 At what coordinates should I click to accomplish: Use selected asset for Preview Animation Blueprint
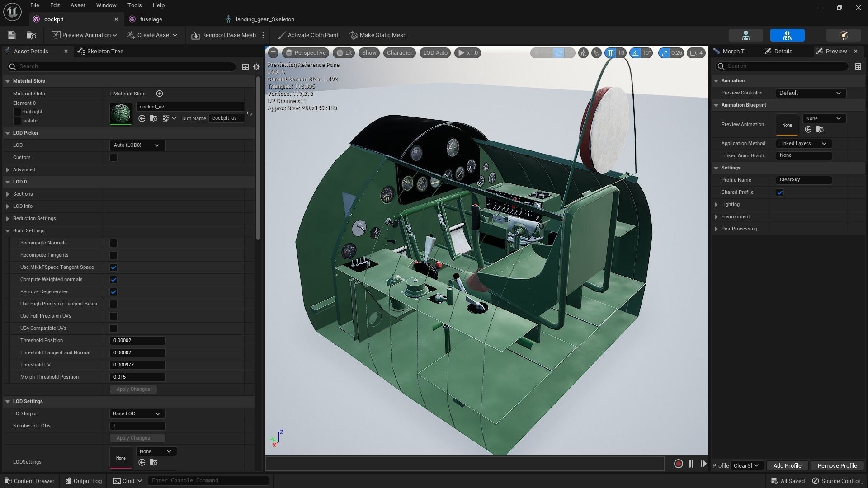(x=808, y=130)
